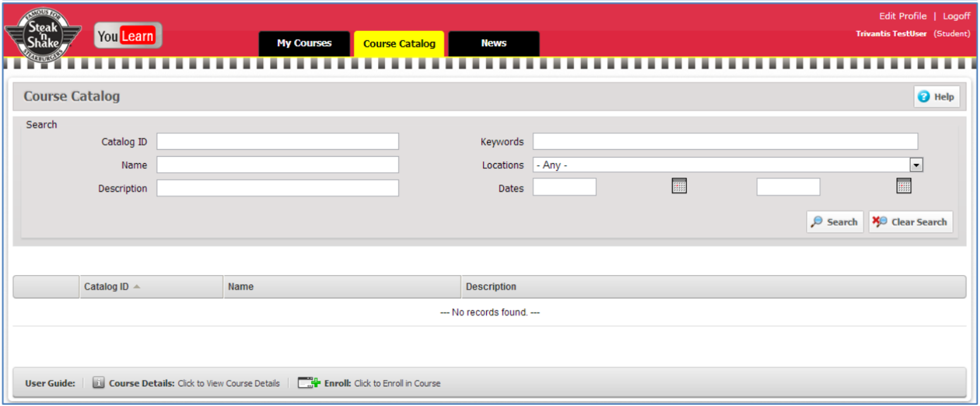The height and width of the screenshot is (406, 980).
Task: Click the Name search input field
Action: coord(278,165)
